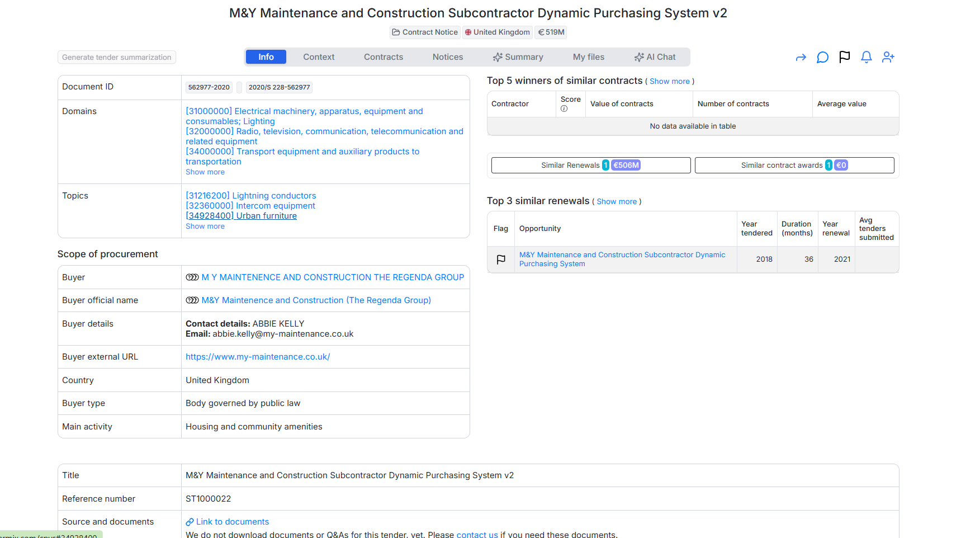Show more top winners of similar contracts
The height and width of the screenshot is (538, 980).
[x=669, y=82]
